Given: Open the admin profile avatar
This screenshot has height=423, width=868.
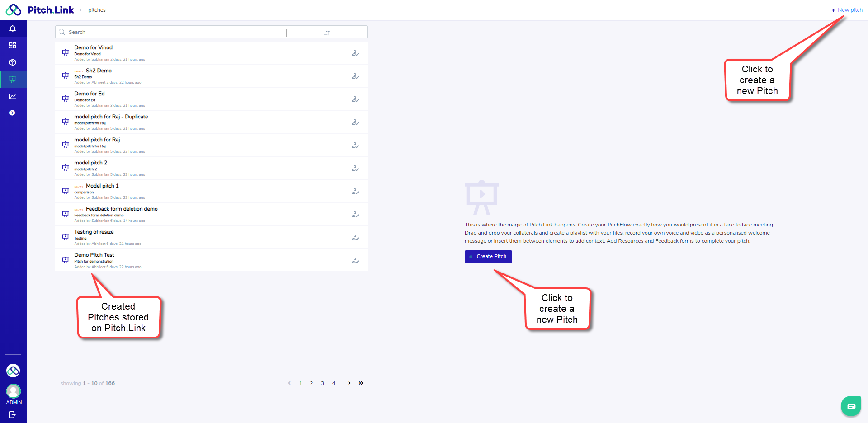Looking at the screenshot, I should 13,391.
